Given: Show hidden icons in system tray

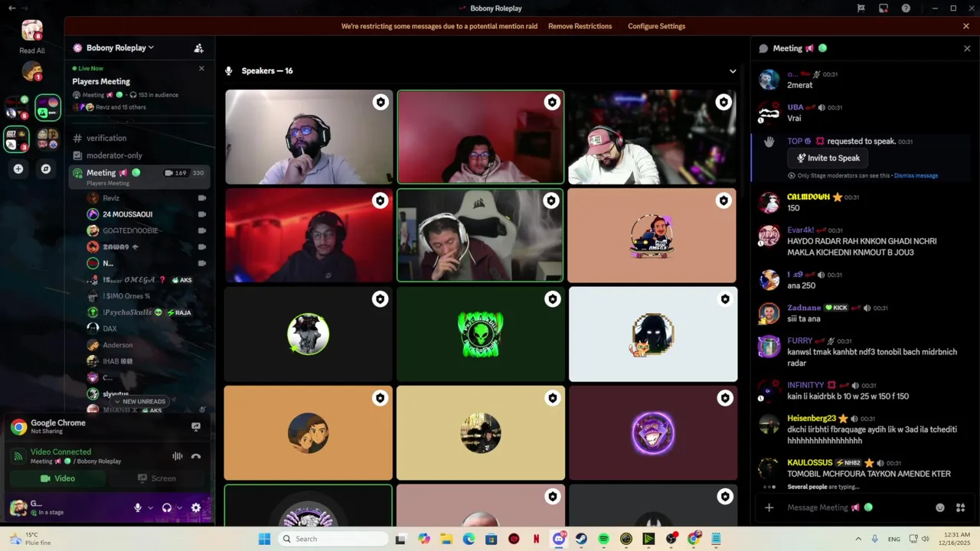Looking at the screenshot, I should point(858,539).
